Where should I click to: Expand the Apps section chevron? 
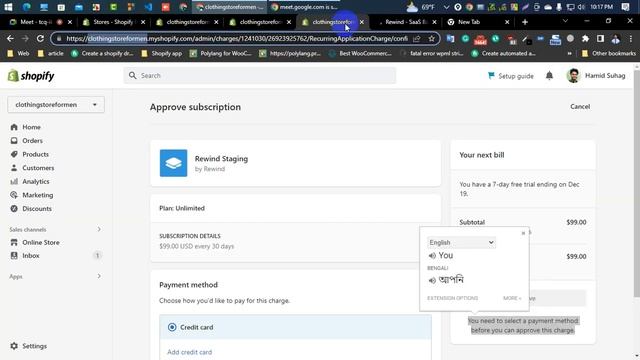click(99, 276)
